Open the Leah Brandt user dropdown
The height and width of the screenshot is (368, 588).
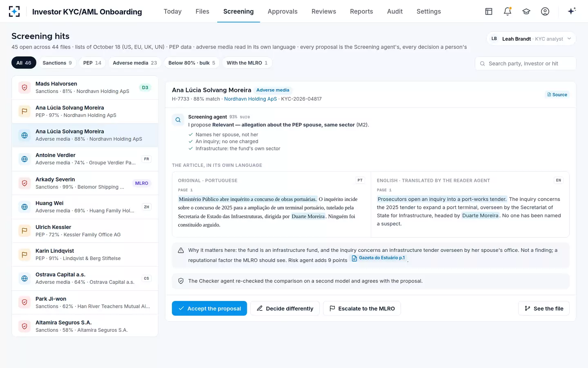(531, 39)
